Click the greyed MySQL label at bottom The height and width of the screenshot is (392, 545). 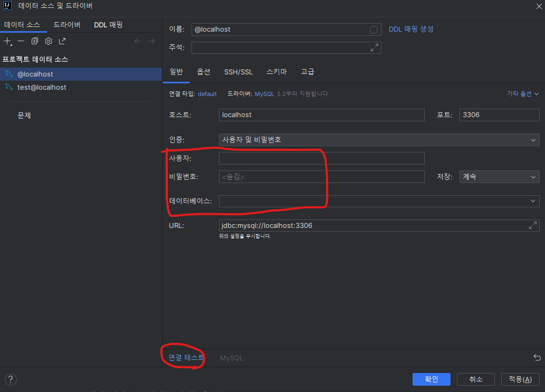[x=232, y=358]
